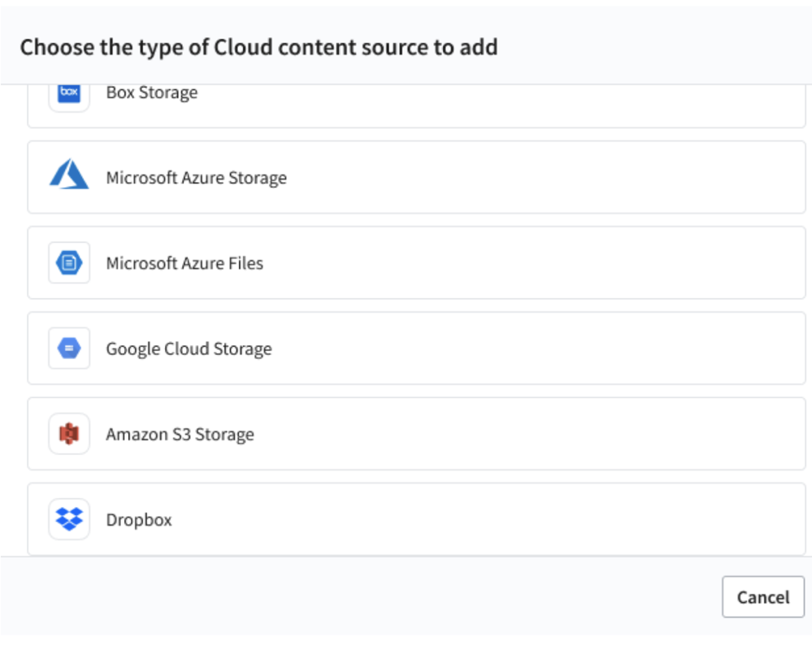Click the Microsoft Azure Storage logo
The height and width of the screenshot is (645, 812).
(69, 174)
